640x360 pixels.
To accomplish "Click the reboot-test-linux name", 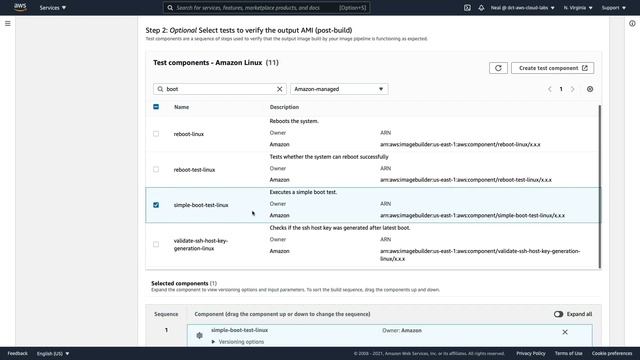I will (194, 170).
